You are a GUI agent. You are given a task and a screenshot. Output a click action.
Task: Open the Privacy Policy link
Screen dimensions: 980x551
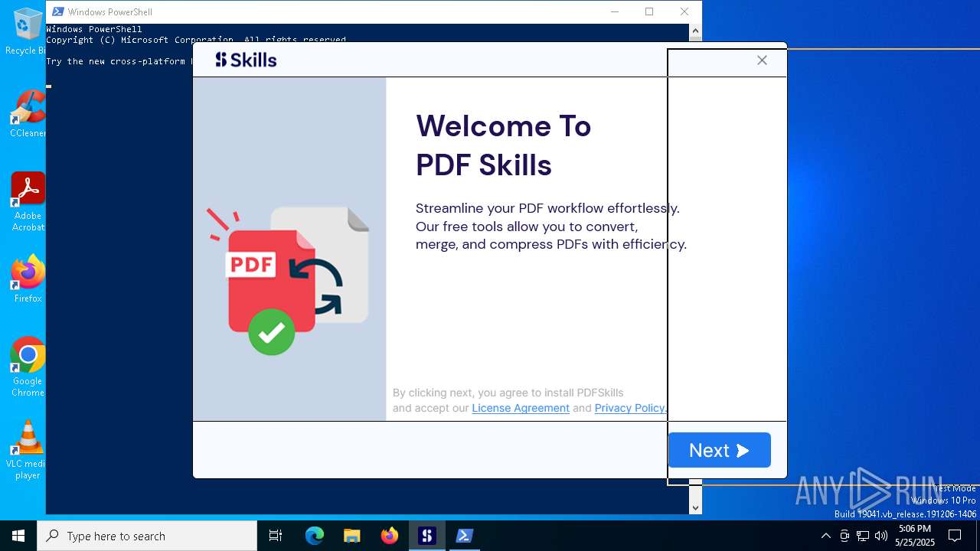629,408
